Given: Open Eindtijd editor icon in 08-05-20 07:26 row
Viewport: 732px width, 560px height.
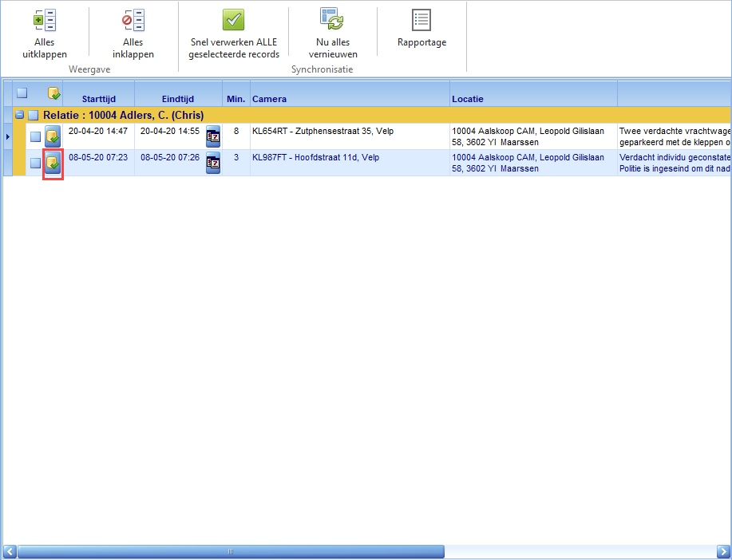Looking at the screenshot, I should click(213, 163).
